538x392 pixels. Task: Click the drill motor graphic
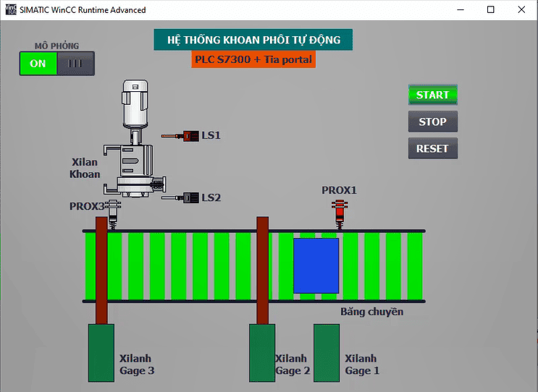click(x=135, y=104)
